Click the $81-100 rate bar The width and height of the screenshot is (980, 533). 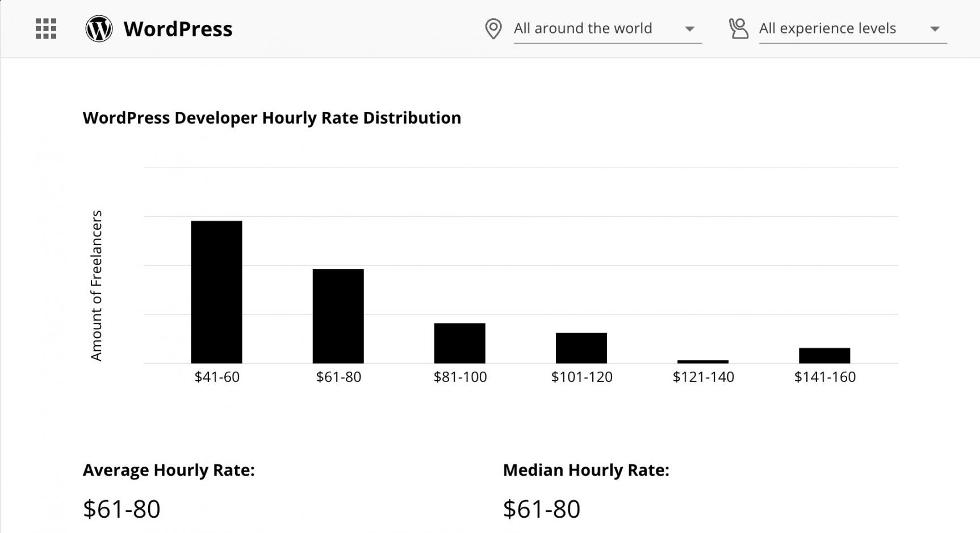click(459, 343)
